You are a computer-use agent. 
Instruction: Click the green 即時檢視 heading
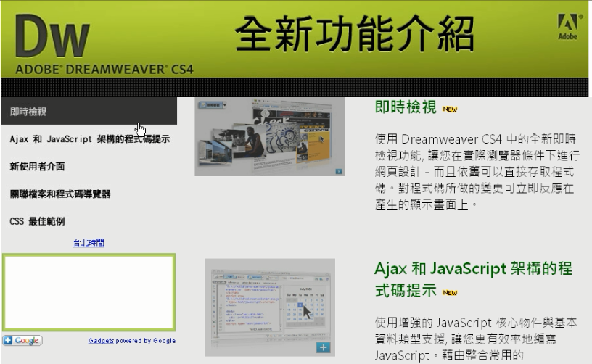coord(406,107)
